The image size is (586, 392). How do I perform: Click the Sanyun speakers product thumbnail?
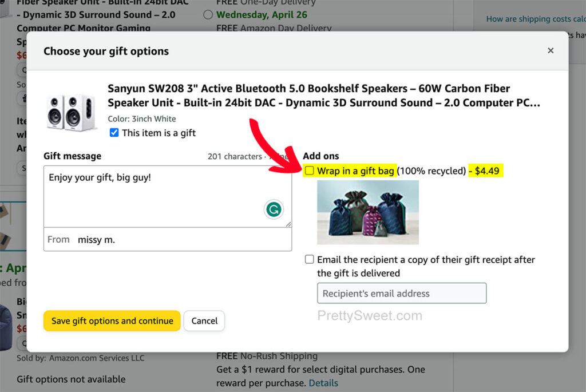(71, 112)
